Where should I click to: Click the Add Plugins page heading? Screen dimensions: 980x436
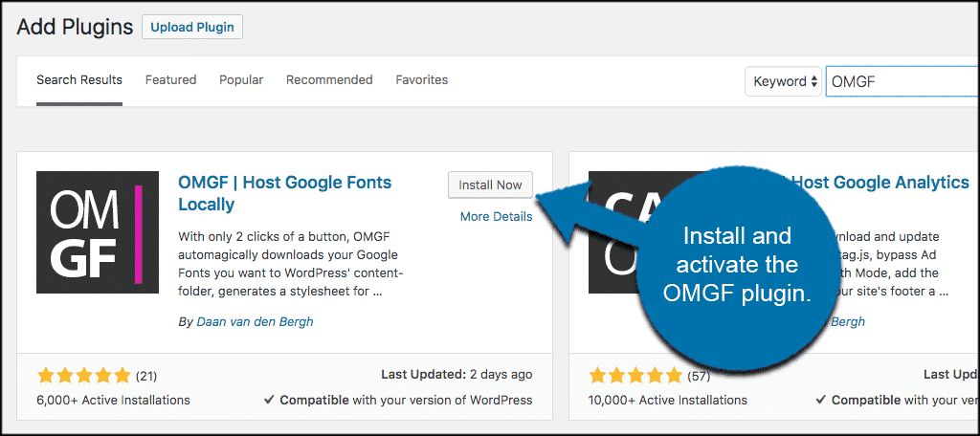[75, 27]
